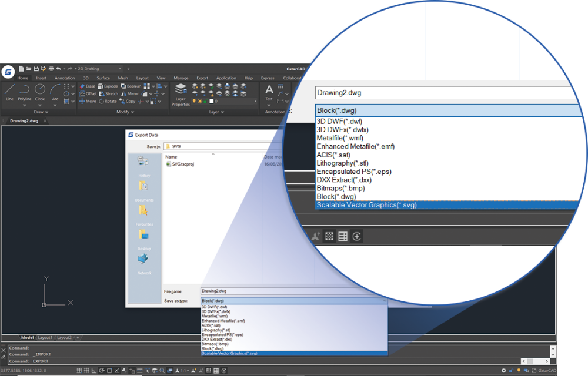
Task: Select the Polyline tool
Action: [x=24, y=92]
